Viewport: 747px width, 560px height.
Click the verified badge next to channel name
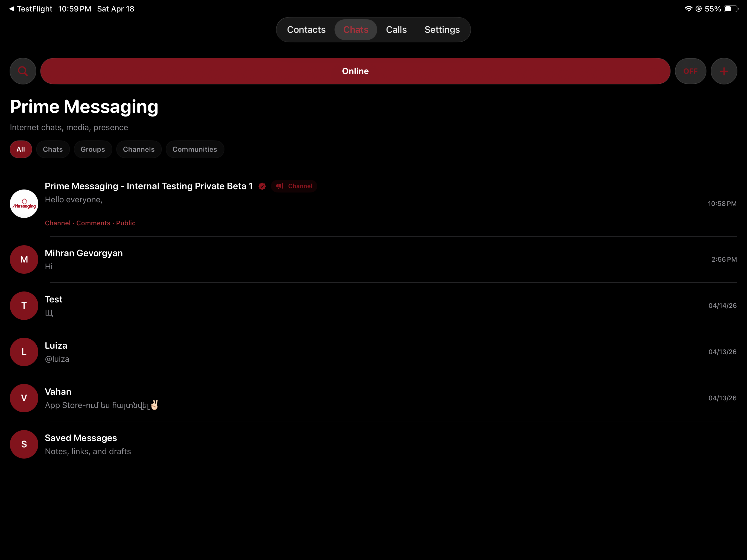tap(262, 186)
